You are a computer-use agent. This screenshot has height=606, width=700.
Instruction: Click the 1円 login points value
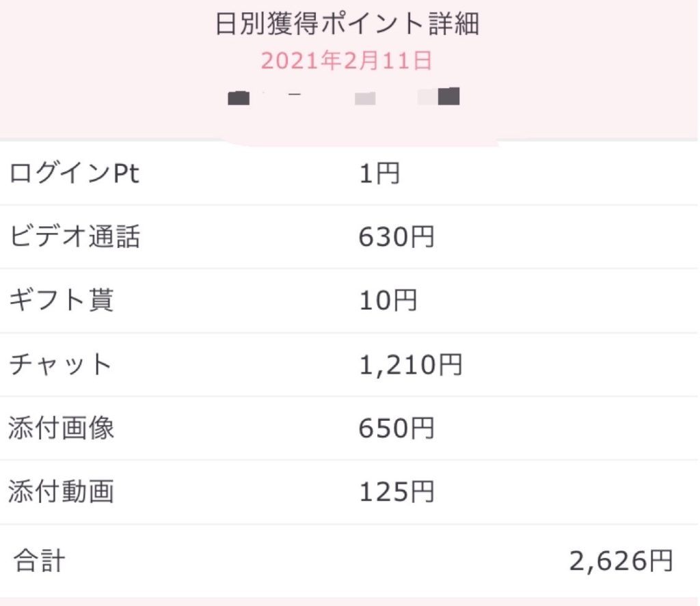379,175
